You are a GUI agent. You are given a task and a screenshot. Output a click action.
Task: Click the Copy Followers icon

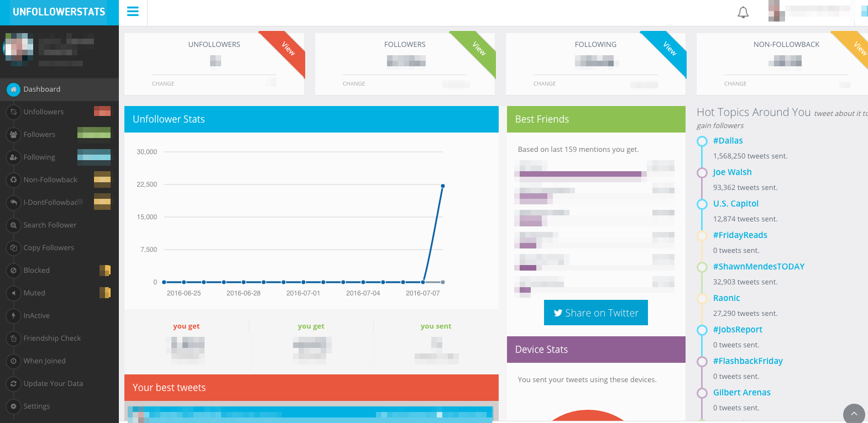13,248
